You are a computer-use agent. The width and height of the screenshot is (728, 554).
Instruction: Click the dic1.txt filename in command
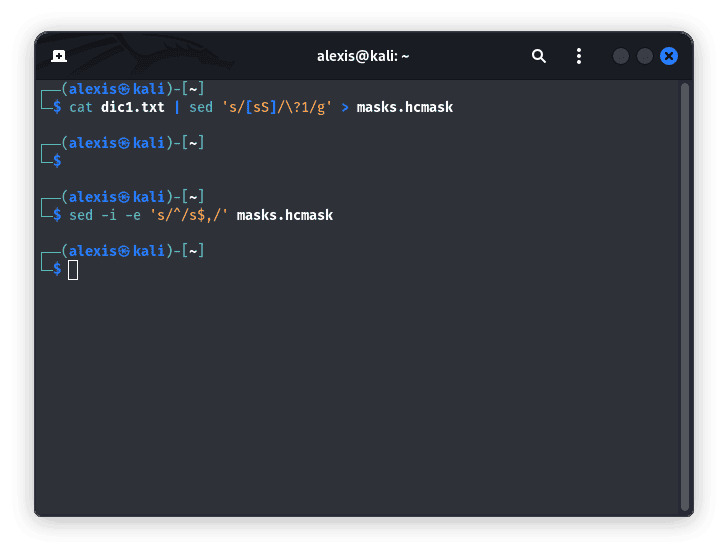[133, 107]
